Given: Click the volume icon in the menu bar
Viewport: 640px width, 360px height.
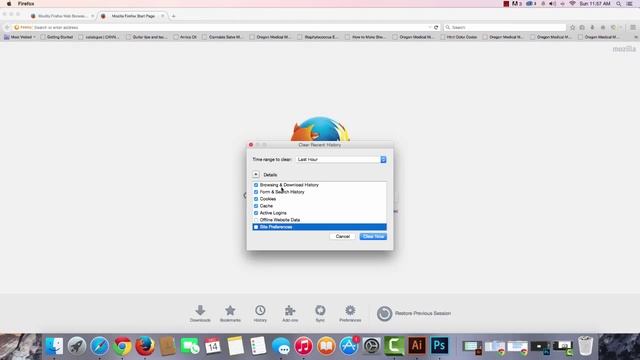Looking at the screenshot, I should click(x=552, y=4).
